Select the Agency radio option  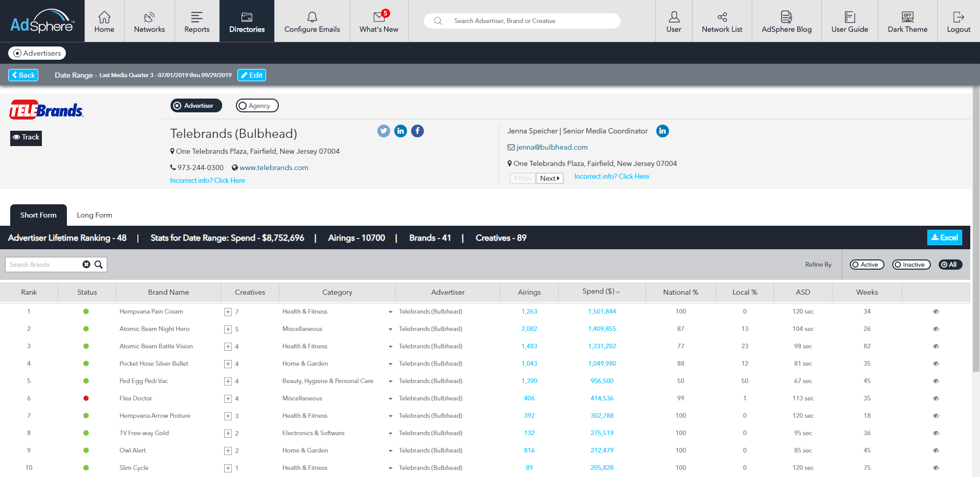pyautogui.click(x=257, y=106)
